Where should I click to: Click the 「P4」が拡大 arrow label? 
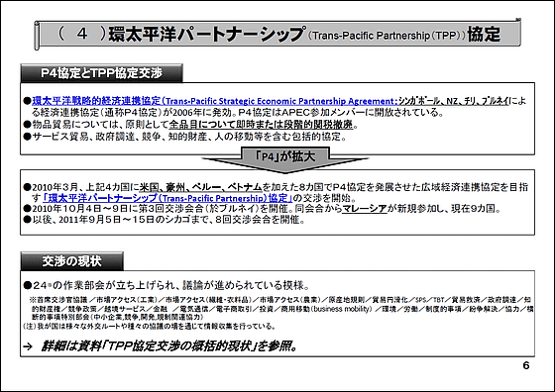click(285, 156)
